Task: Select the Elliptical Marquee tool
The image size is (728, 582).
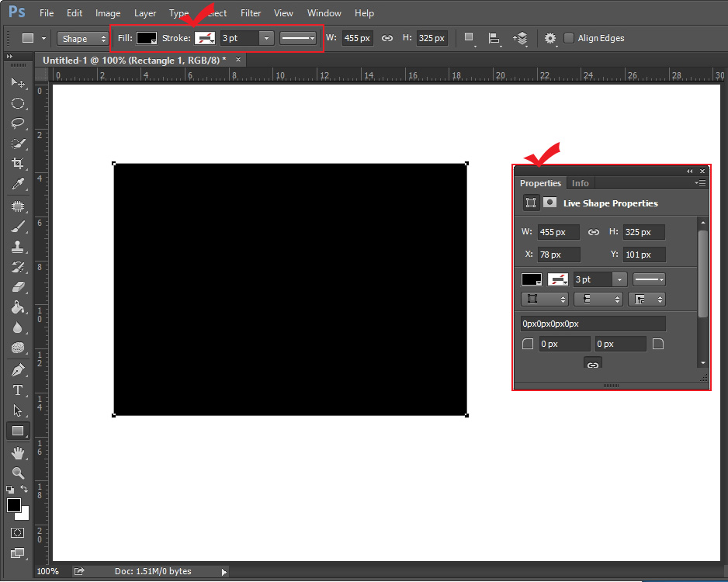Action: pyautogui.click(x=18, y=103)
